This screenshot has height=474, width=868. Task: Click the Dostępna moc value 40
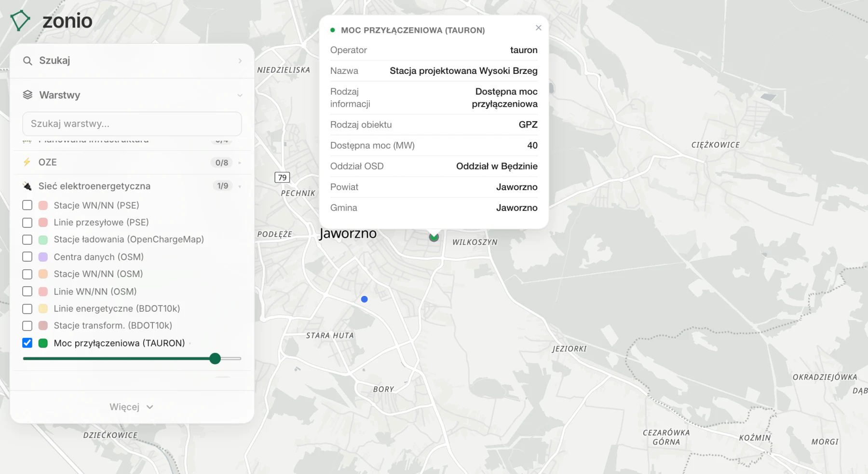[532, 146]
